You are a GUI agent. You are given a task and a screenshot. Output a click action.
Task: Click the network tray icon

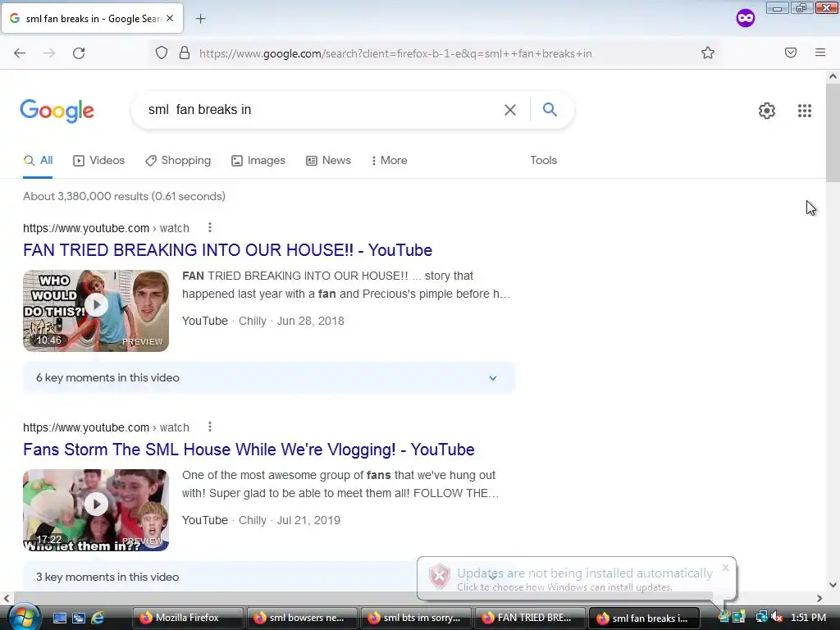pyautogui.click(x=761, y=617)
